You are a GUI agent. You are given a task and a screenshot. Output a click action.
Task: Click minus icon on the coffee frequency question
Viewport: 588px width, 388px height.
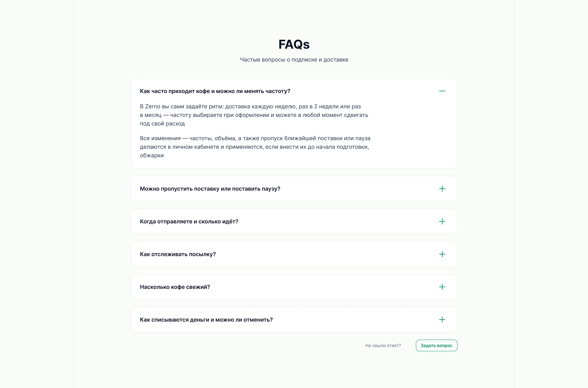[x=442, y=91]
